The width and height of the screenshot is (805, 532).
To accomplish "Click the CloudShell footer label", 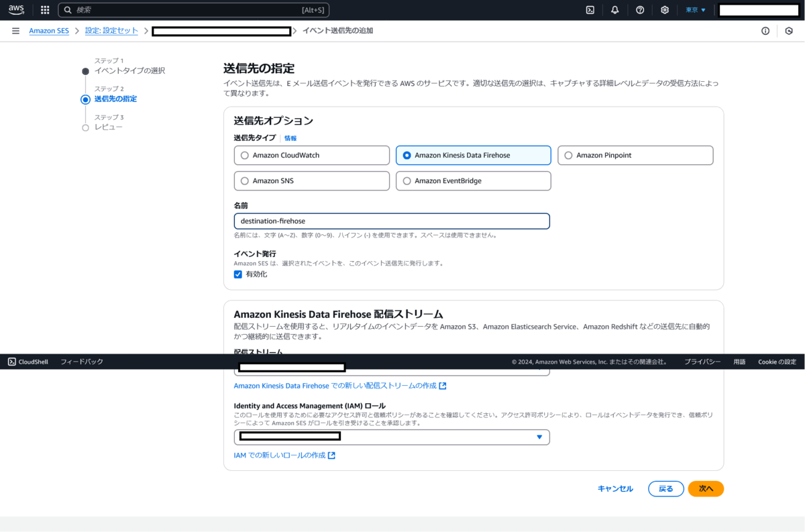I will coord(33,362).
